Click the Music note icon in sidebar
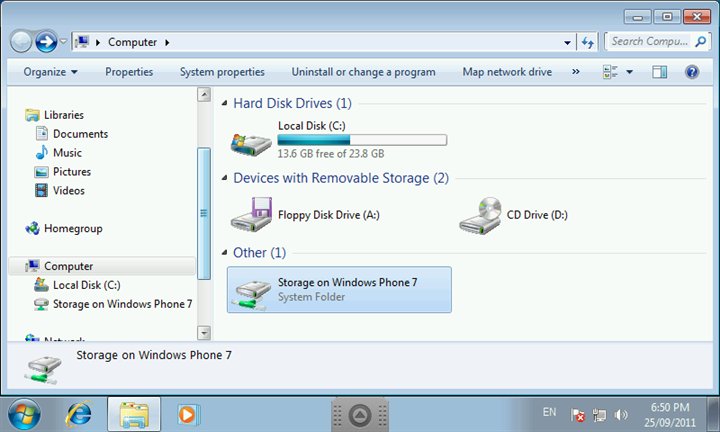The width and height of the screenshot is (720, 432). point(41,152)
